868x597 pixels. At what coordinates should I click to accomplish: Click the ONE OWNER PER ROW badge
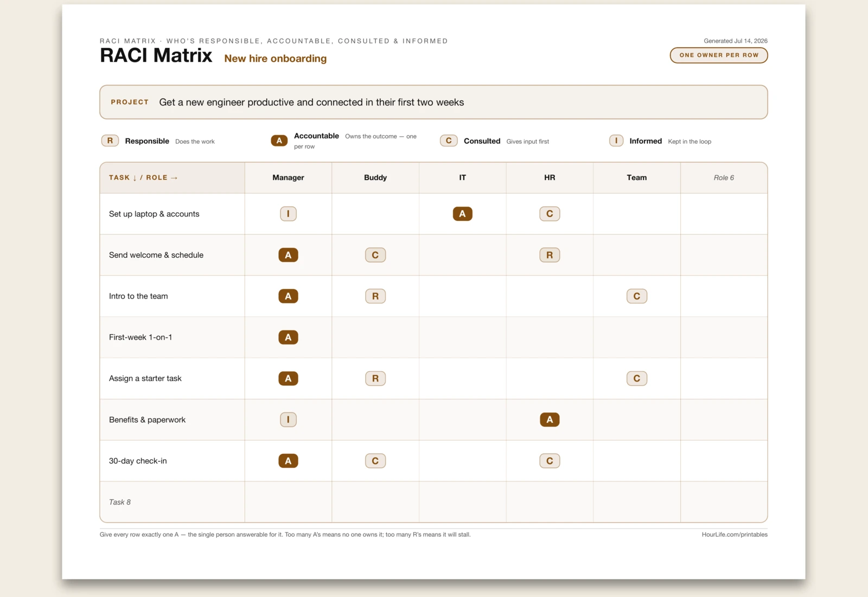[718, 55]
